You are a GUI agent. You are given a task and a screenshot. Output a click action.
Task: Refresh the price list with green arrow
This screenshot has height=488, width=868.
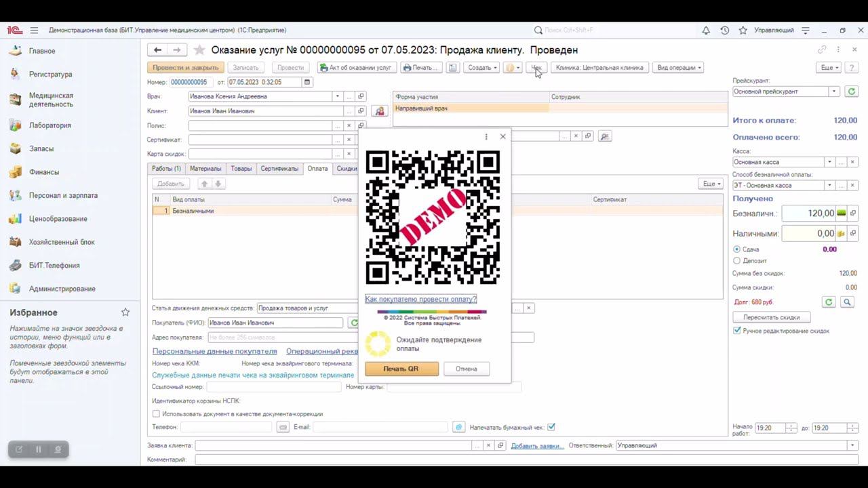pyautogui.click(x=852, y=91)
